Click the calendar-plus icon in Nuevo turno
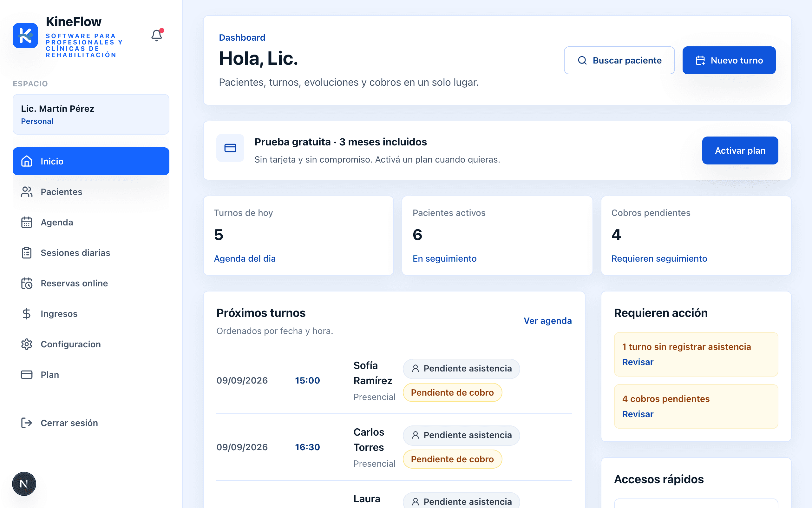Screen dimensions: 812x508 pyautogui.click(x=700, y=60)
